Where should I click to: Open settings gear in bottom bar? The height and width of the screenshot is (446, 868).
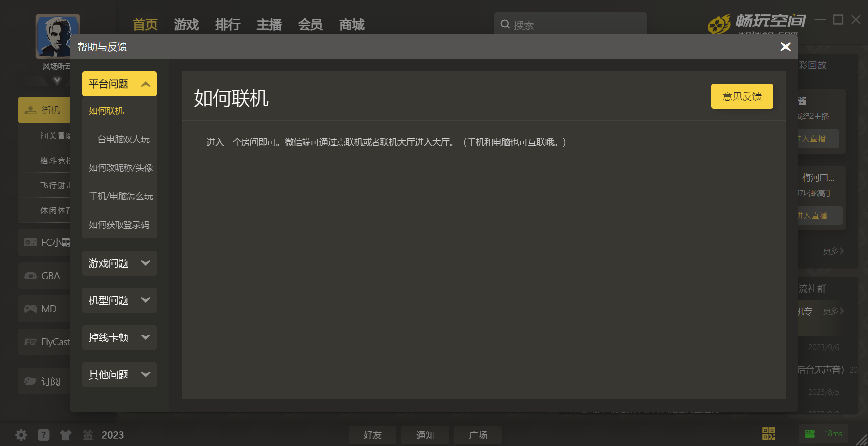(x=21, y=435)
